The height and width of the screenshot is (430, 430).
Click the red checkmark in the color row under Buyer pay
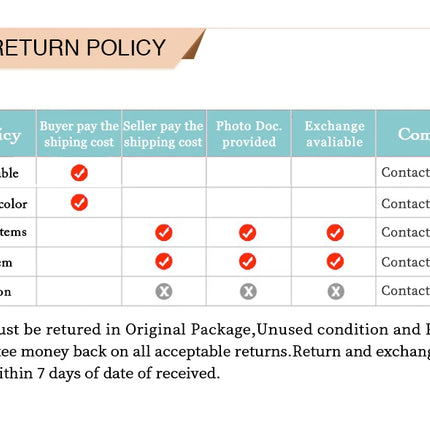coord(79,203)
